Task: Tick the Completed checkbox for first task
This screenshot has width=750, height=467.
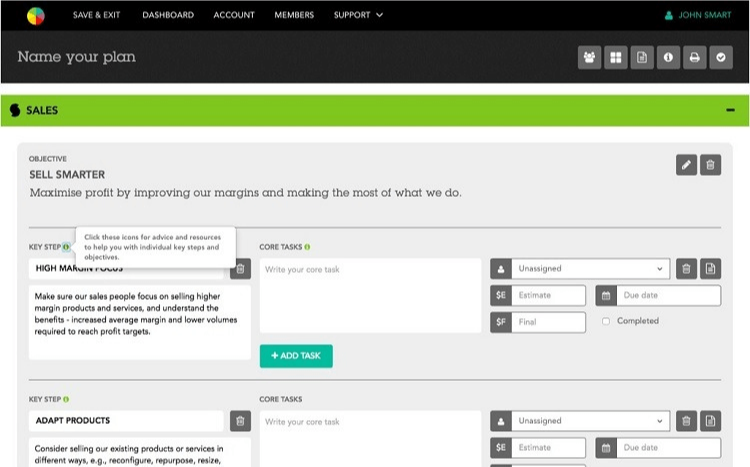Action: pyautogui.click(x=606, y=321)
